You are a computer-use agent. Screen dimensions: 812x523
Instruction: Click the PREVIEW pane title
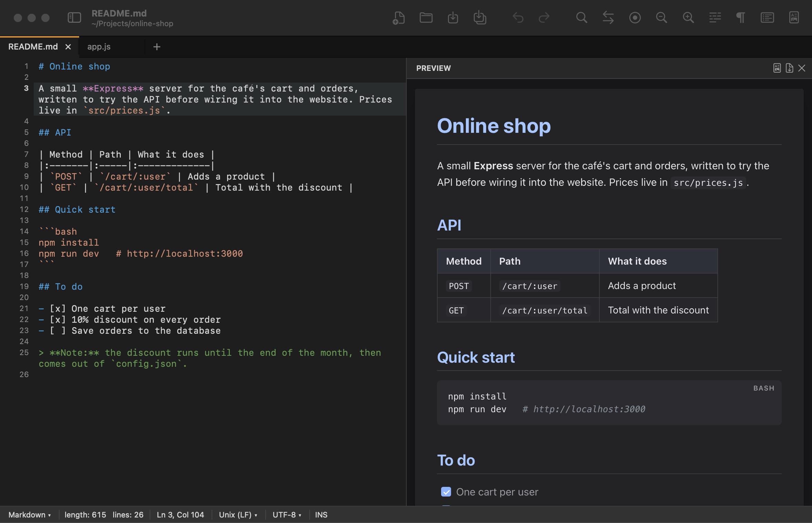434,68
